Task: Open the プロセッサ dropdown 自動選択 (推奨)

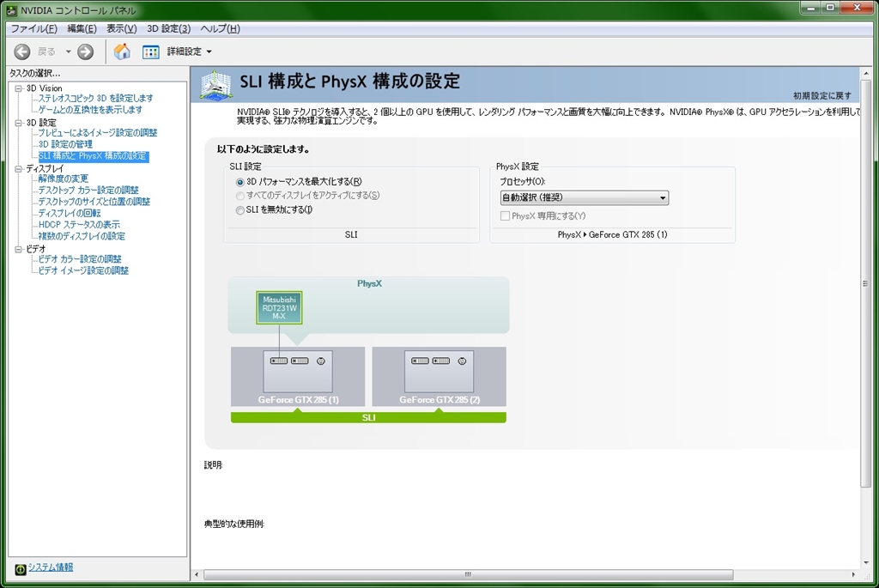Action: pos(584,197)
